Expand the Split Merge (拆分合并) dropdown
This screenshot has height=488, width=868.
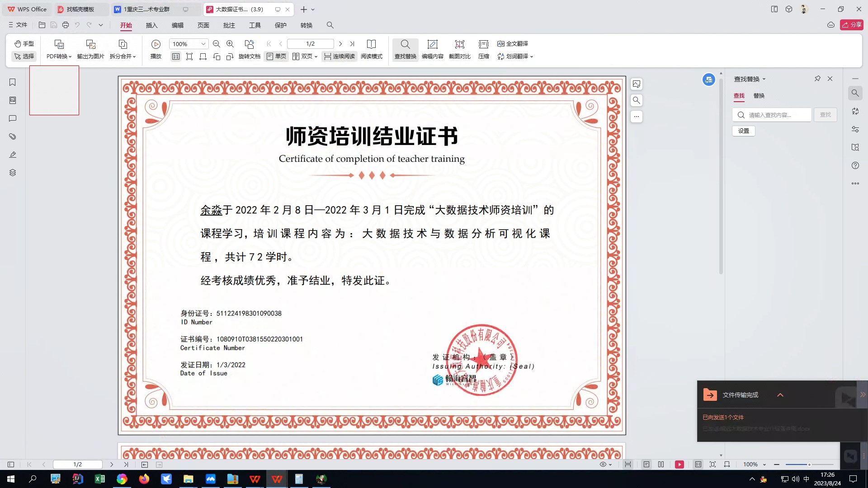pos(123,56)
